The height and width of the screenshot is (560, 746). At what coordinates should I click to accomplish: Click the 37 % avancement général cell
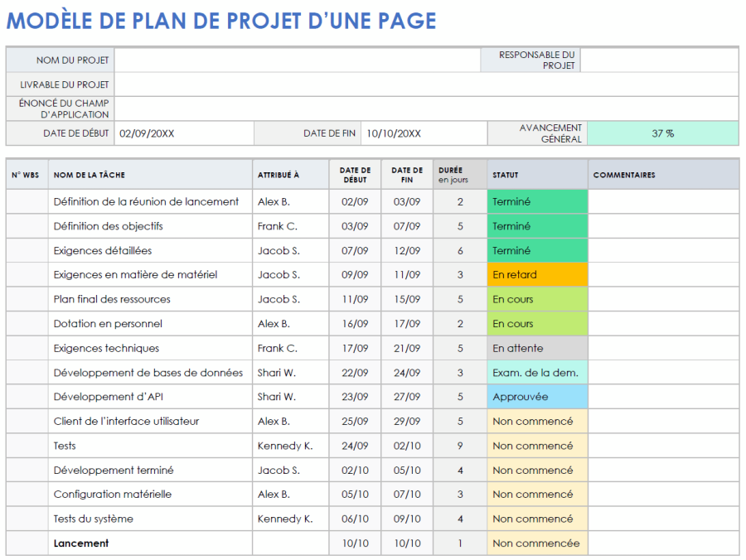(x=663, y=133)
